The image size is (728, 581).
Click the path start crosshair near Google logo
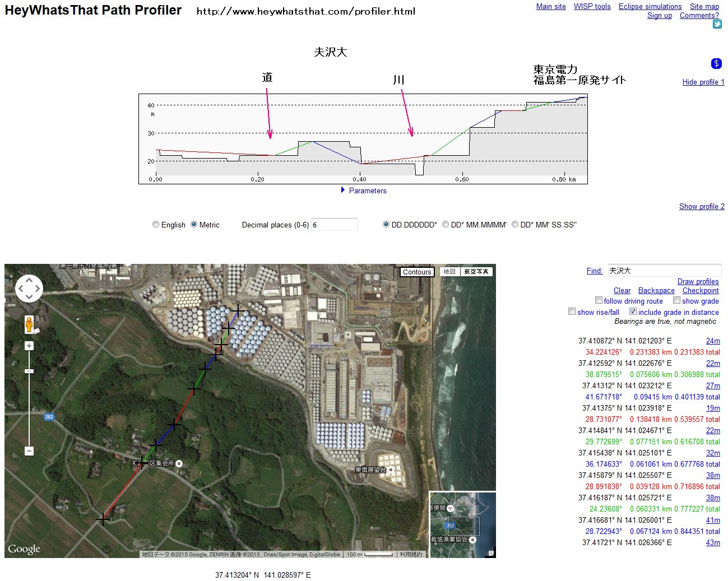(x=103, y=519)
